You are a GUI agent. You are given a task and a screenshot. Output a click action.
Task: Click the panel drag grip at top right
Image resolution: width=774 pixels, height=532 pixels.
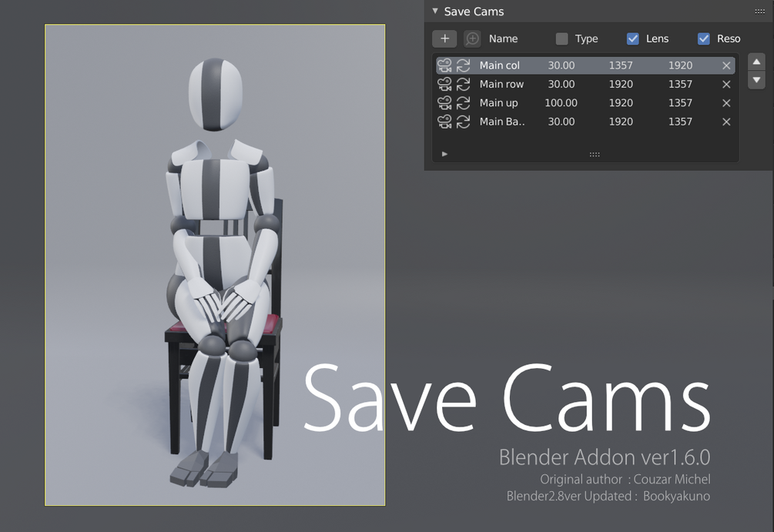tap(759, 12)
